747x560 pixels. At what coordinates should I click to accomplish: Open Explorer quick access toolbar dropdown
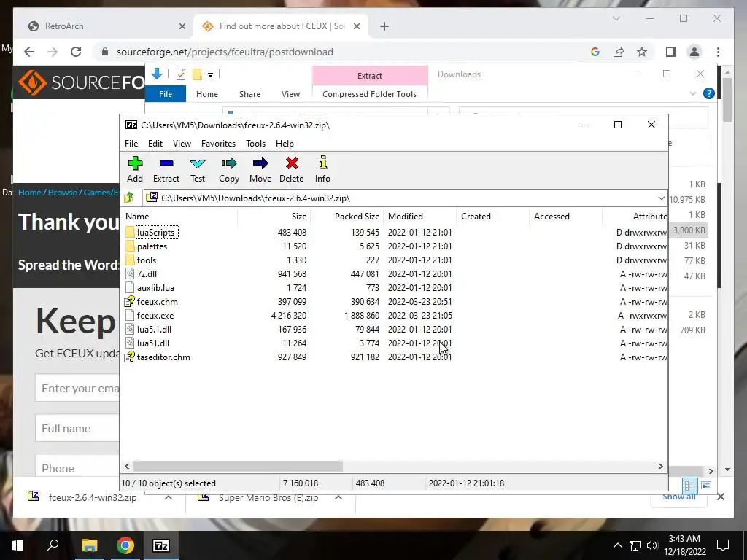point(210,75)
